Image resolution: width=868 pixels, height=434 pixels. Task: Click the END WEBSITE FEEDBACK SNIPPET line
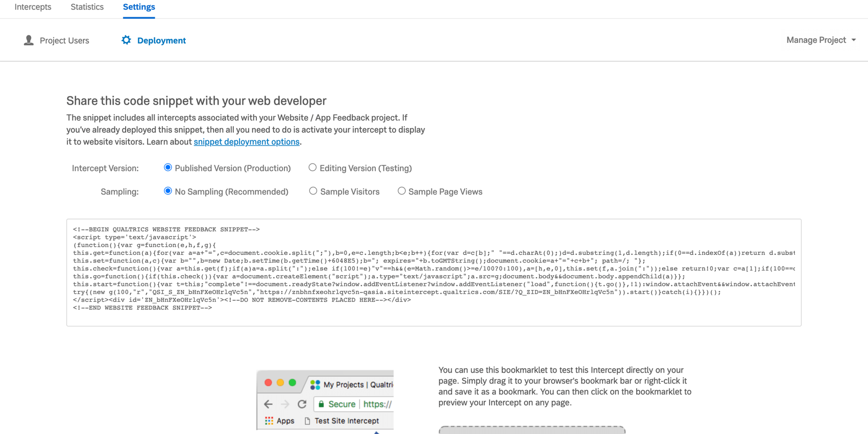point(142,308)
